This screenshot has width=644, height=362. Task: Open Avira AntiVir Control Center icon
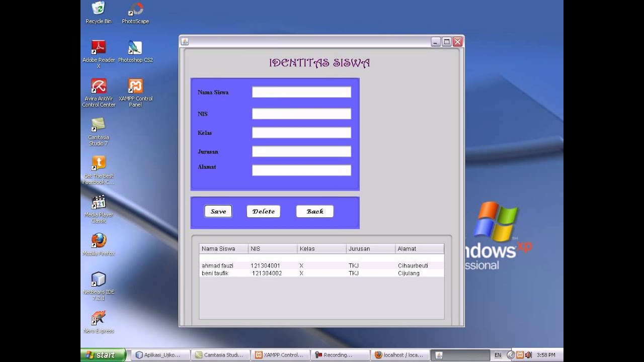tap(99, 93)
